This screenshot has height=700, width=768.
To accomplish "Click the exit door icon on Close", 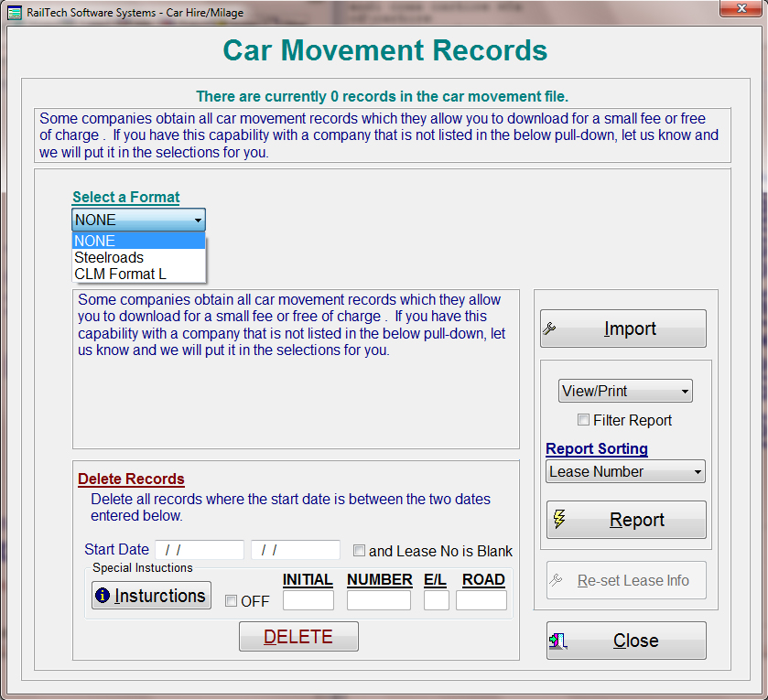I will [558, 641].
